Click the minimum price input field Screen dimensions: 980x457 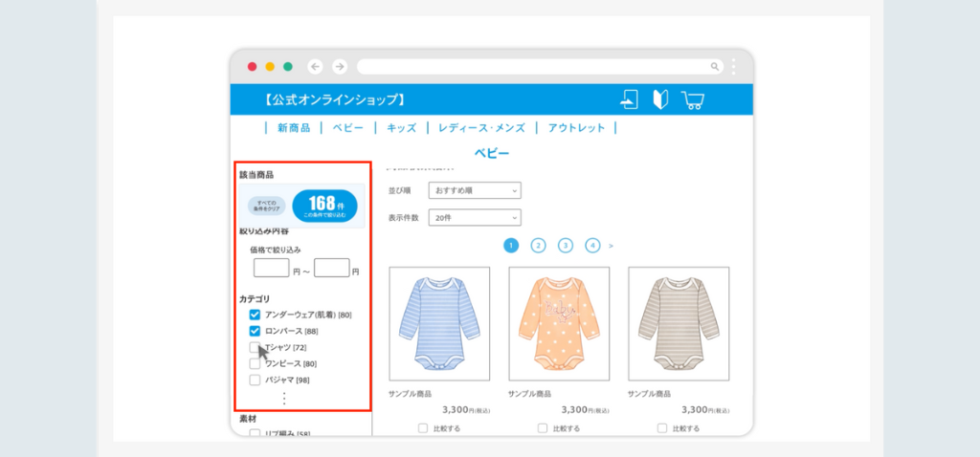271,268
